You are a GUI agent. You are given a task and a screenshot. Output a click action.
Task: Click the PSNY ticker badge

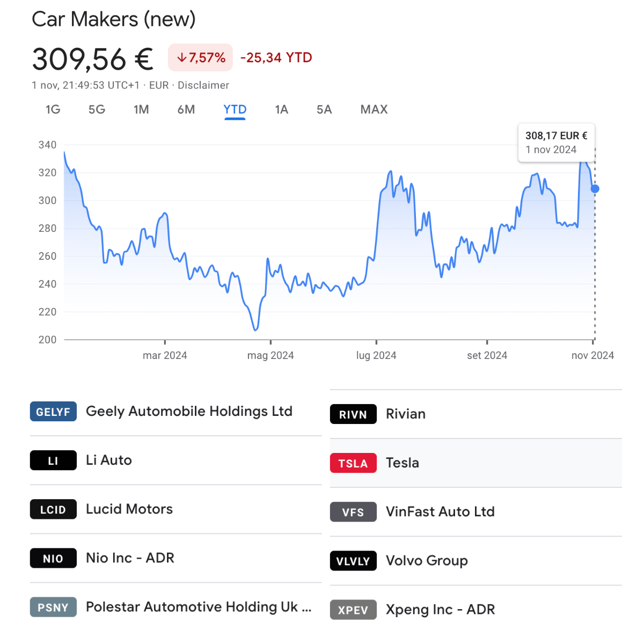coord(53,607)
